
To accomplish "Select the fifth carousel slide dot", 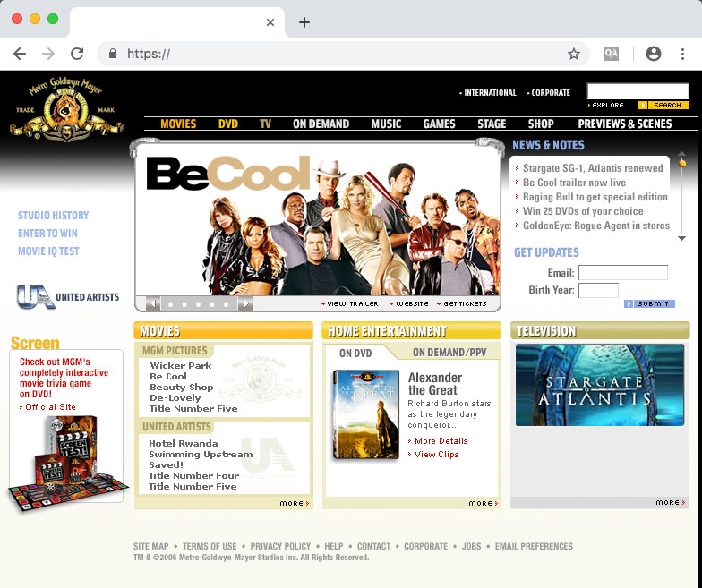I will pos(226,304).
